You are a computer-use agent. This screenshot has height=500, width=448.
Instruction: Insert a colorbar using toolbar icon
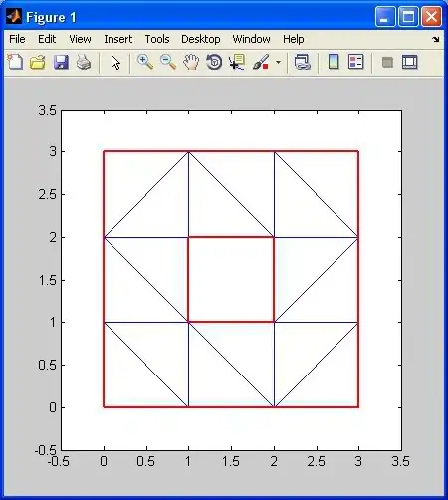(x=334, y=62)
